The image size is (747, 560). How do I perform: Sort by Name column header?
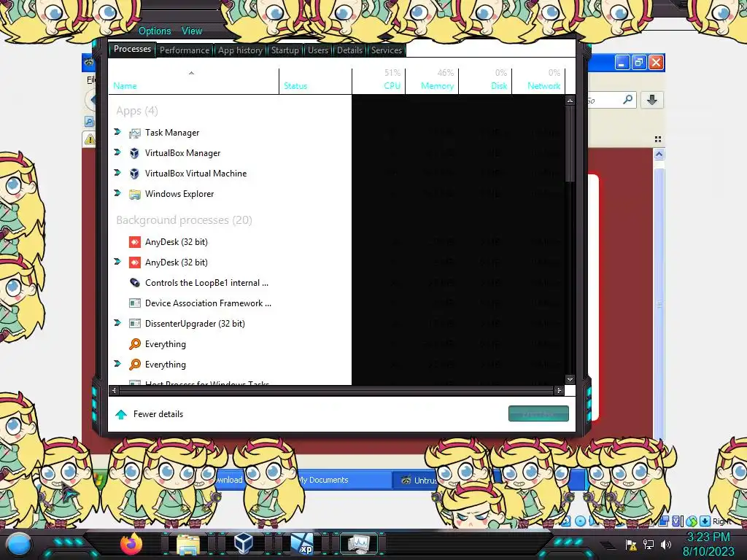coord(193,81)
